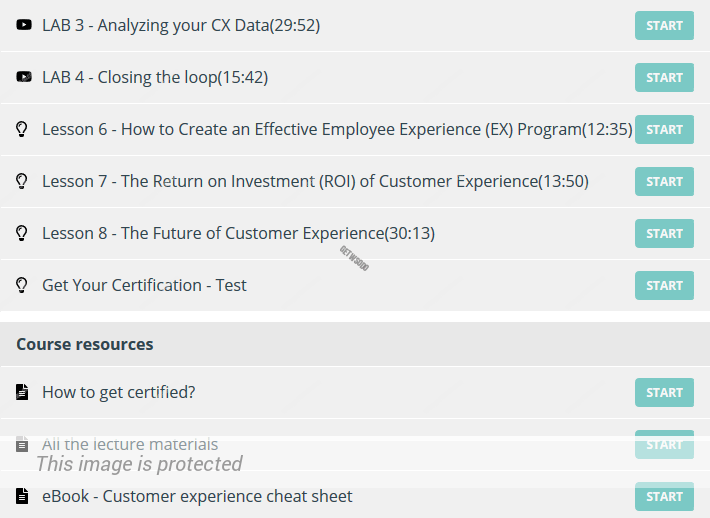The image size is (710, 518).
Task: Open the eBook Customer experience cheat sheet title
Action: tap(197, 496)
